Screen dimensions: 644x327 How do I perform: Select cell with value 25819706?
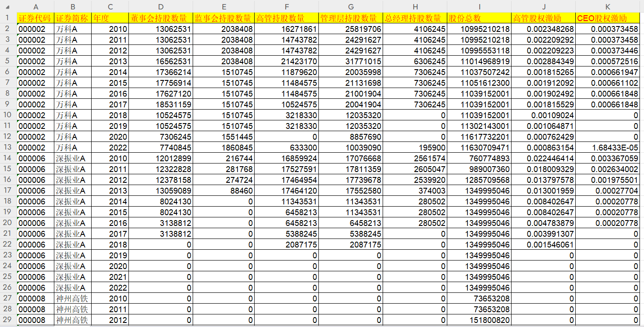351,29
